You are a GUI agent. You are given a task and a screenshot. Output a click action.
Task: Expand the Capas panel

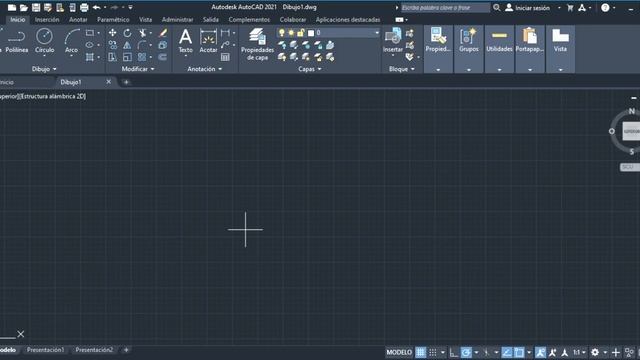[309, 69]
